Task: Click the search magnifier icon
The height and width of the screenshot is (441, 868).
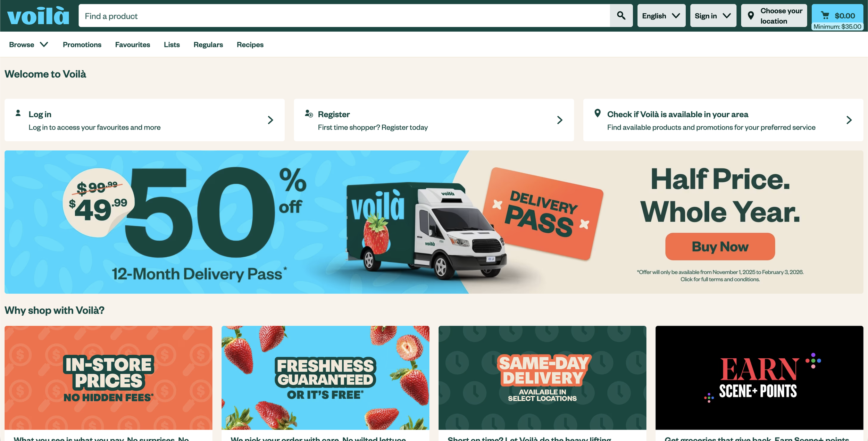Action: click(621, 16)
